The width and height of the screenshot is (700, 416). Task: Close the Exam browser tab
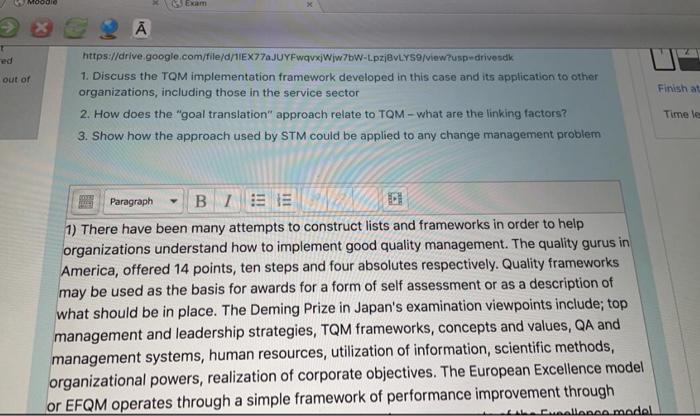(309, 4)
